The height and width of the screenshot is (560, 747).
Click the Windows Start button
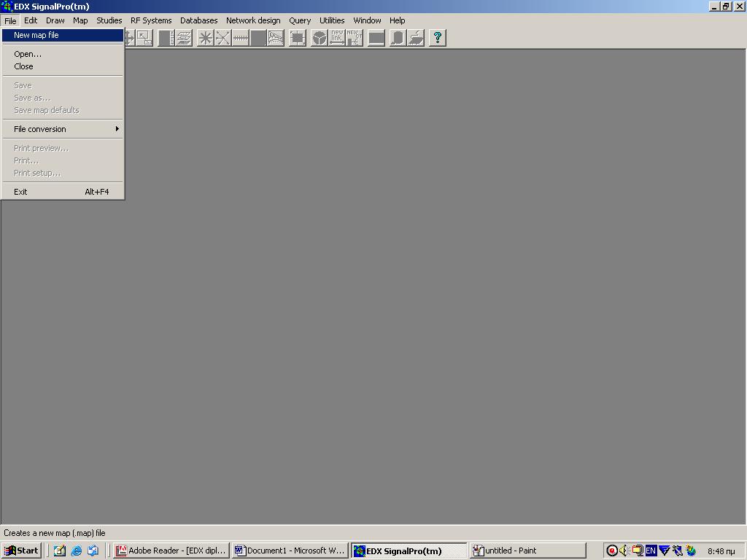click(x=21, y=551)
